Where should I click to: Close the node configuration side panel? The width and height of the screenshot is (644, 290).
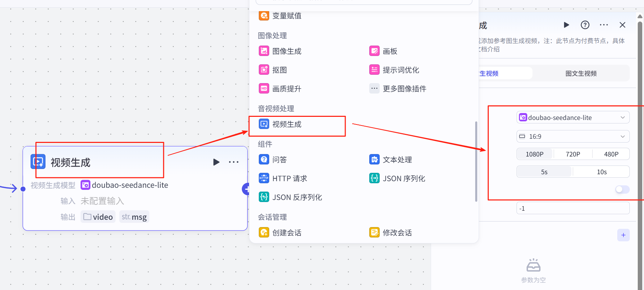tap(622, 25)
